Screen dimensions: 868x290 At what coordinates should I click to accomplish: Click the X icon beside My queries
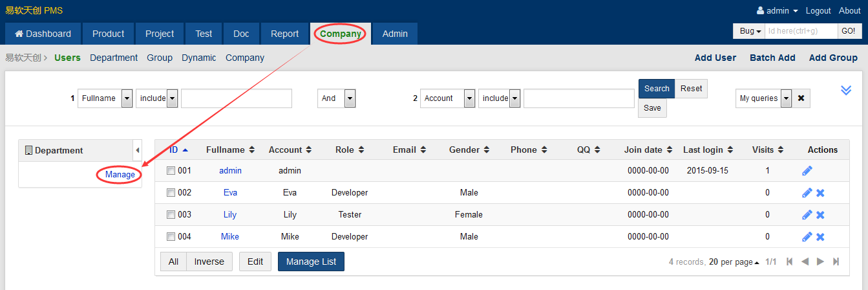click(801, 98)
